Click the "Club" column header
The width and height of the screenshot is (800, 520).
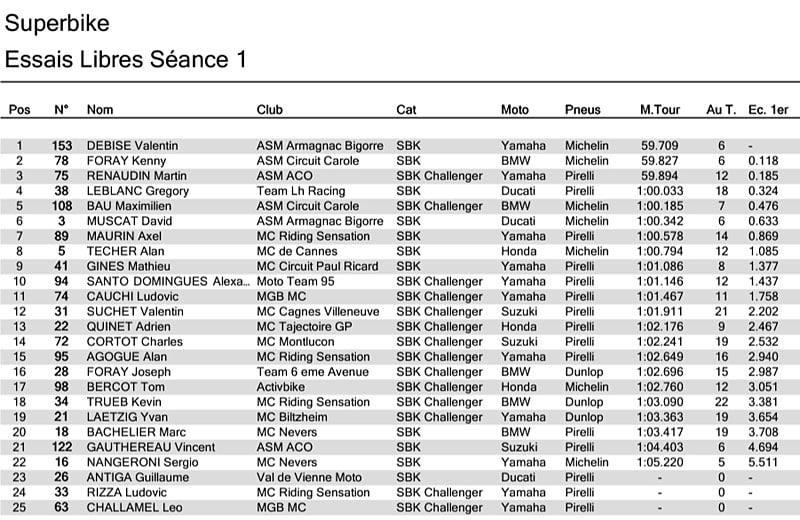[x=270, y=109]
